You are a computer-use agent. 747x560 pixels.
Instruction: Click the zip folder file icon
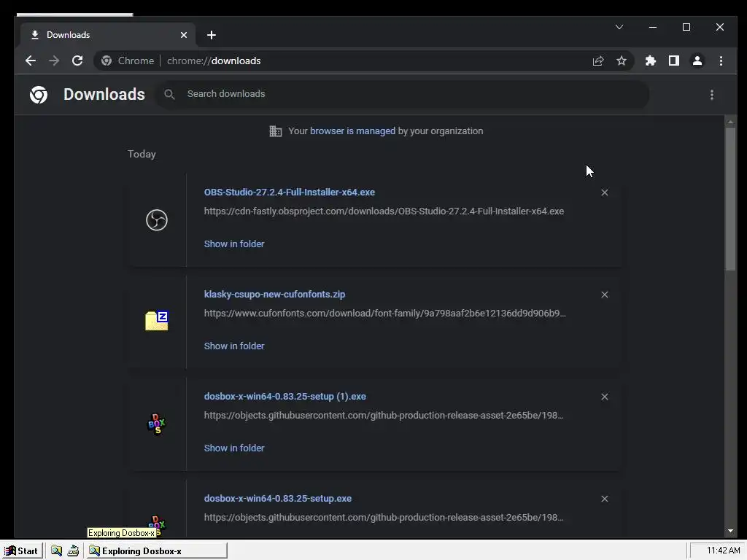coord(156,321)
